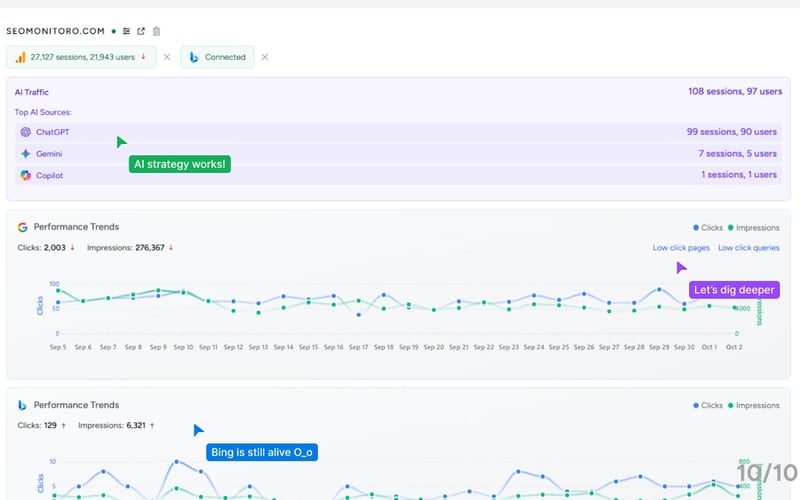Click the Copilot logo icon
The width and height of the screenshot is (800, 500).
26,176
